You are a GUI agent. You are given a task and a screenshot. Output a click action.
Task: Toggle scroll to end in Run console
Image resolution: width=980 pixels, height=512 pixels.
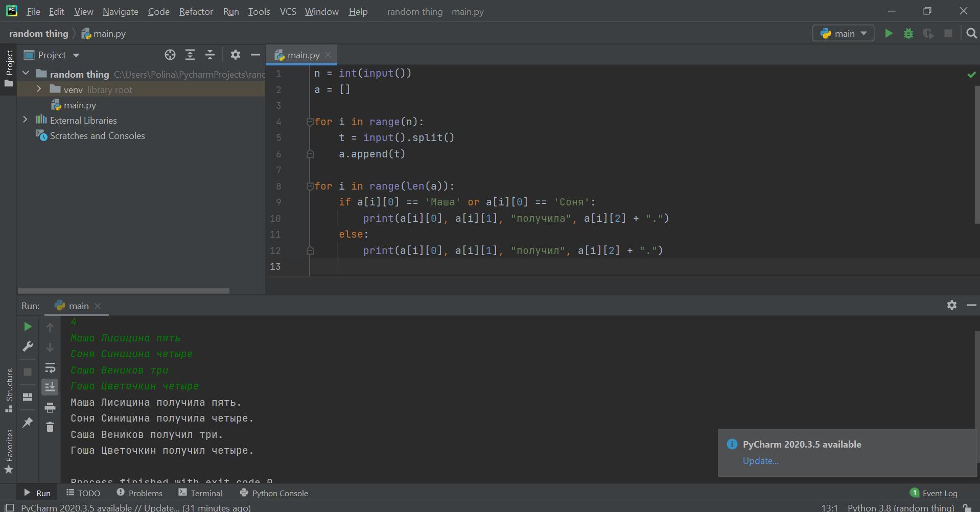50,387
